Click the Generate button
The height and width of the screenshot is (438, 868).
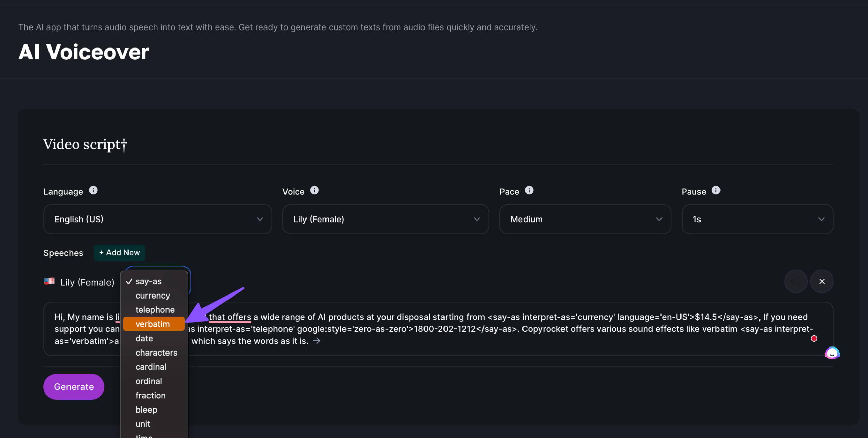pos(74,387)
